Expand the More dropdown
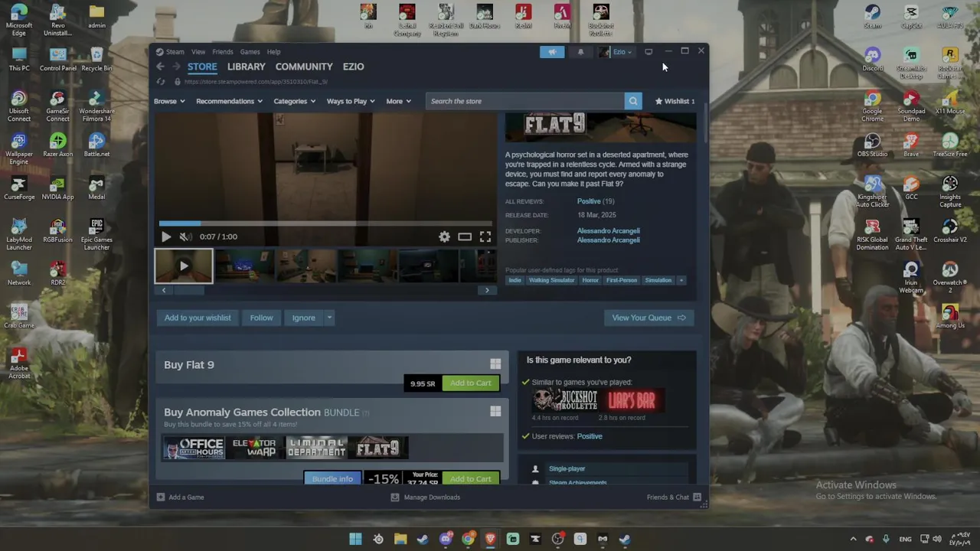This screenshot has height=551, width=980. (x=398, y=101)
